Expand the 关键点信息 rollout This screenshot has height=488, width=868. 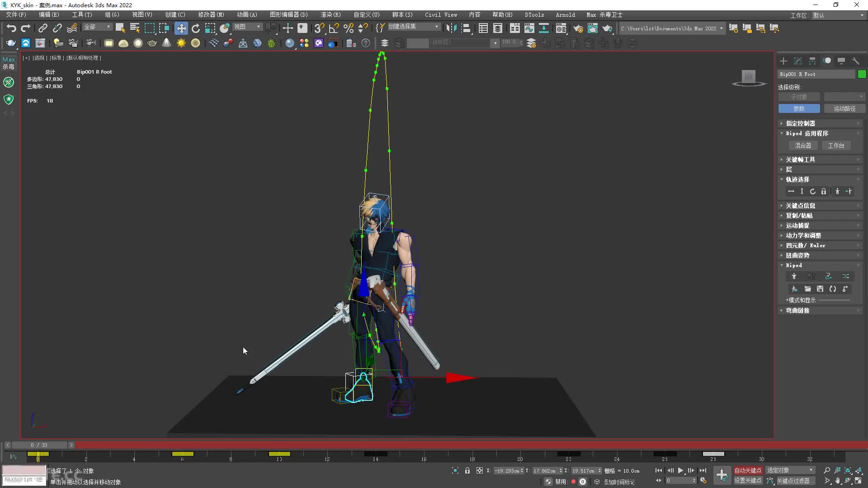820,206
